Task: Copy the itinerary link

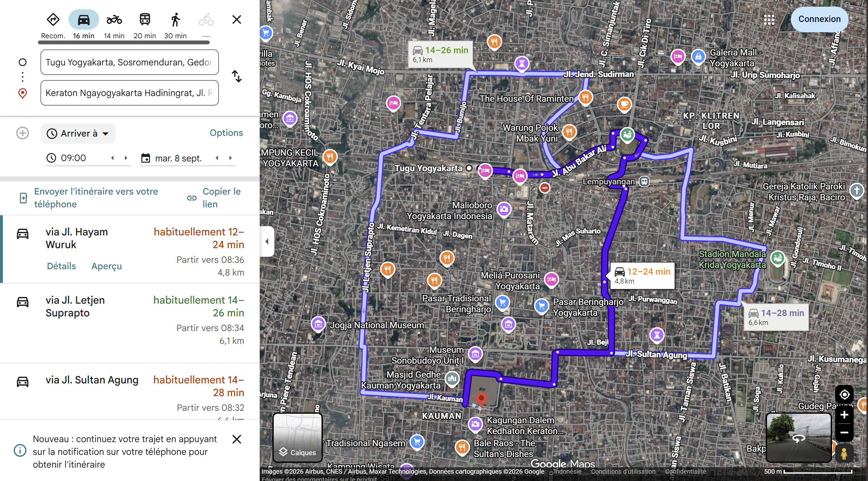Action: coord(214,198)
